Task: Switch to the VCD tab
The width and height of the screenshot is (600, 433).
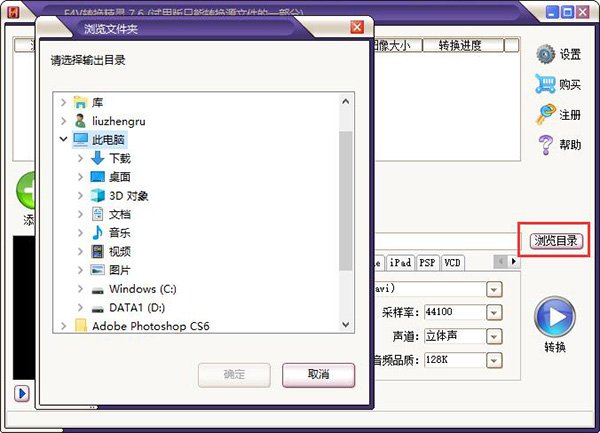Action: click(452, 263)
